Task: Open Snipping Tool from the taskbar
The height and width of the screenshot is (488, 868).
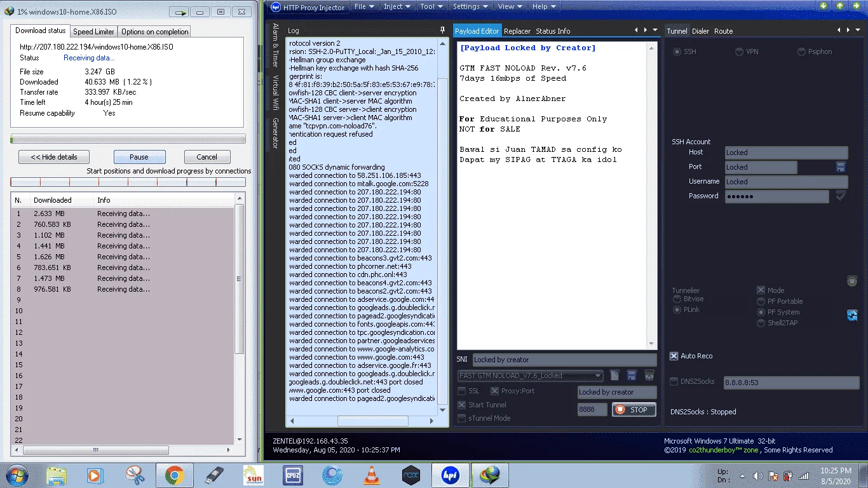Action: tap(135, 475)
